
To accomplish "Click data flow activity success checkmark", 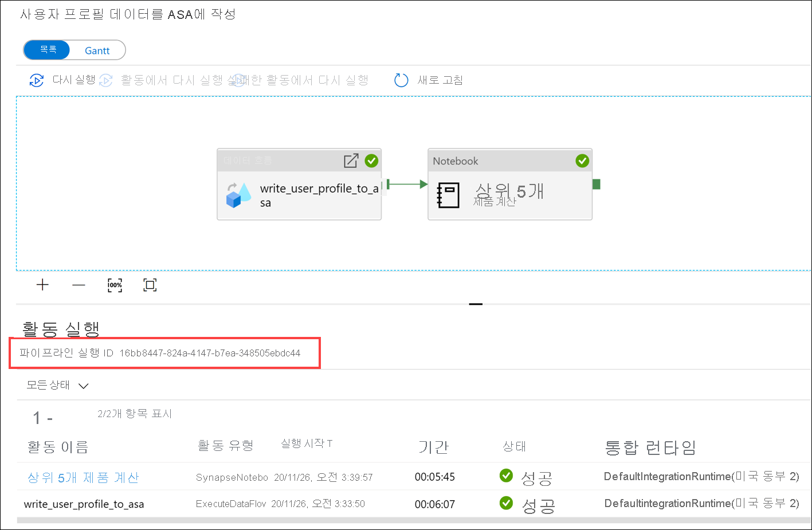I will [x=371, y=161].
